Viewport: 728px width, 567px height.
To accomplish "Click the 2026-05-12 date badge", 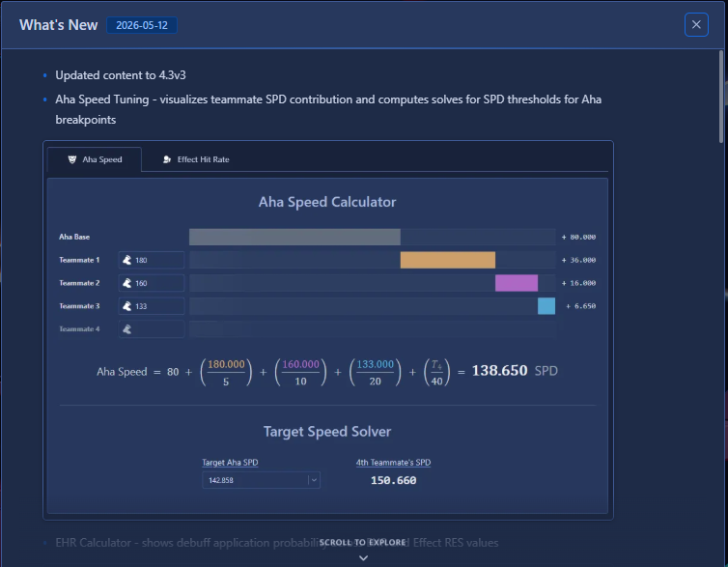I will point(142,25).
